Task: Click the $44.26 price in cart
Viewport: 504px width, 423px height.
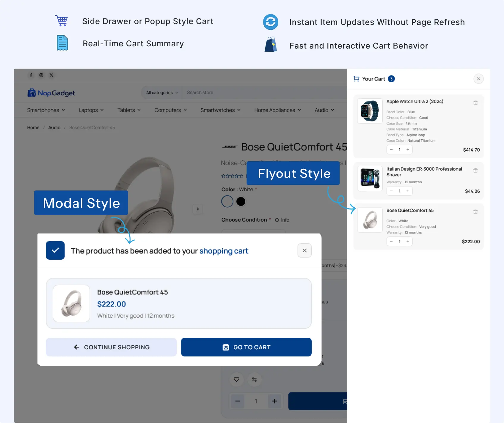Action: 472,191
